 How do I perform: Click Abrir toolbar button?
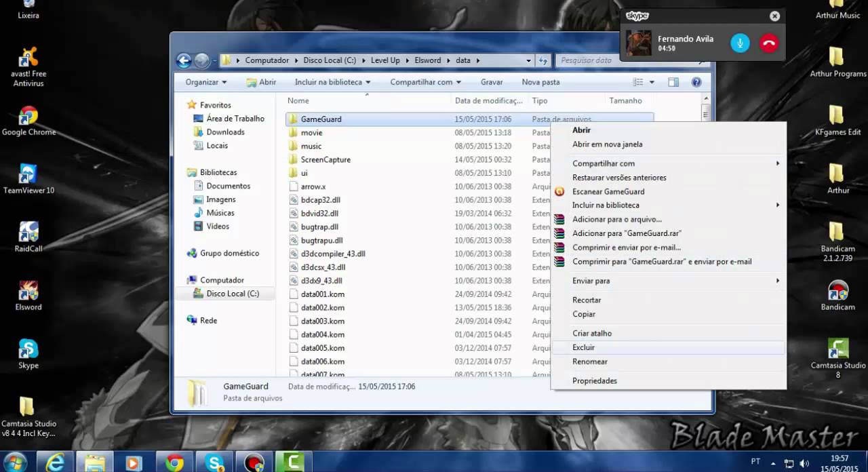261,82
